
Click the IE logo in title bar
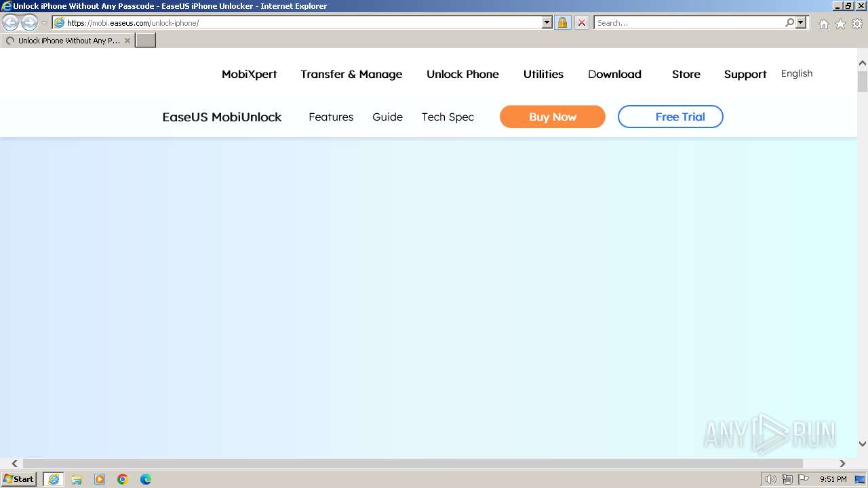coord(7,6)
